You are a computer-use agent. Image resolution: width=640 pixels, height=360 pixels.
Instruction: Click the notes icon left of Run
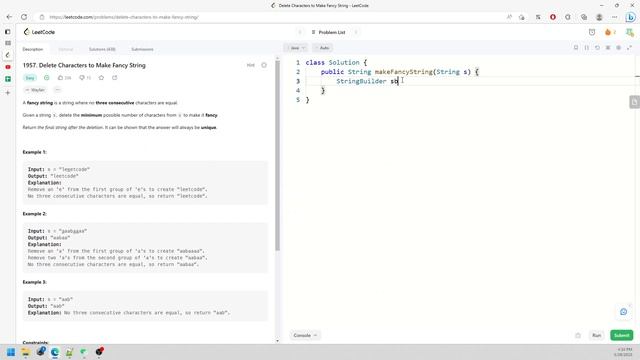578,336
